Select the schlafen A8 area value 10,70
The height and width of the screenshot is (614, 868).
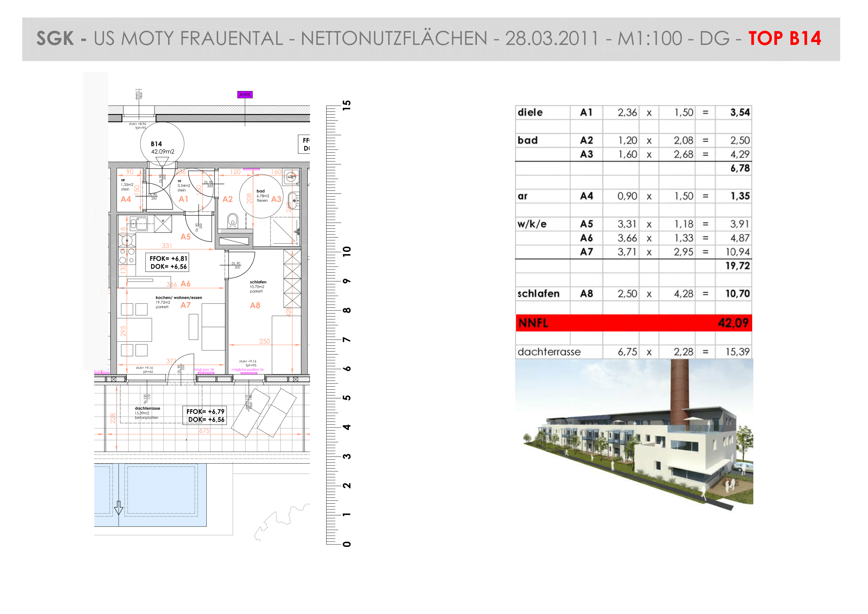coord(737,293)
